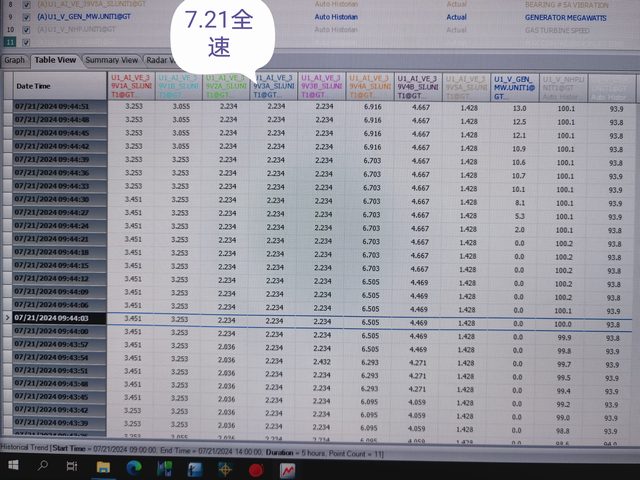
Task: Select row number 11 in the point list
Action: [10, 42]
